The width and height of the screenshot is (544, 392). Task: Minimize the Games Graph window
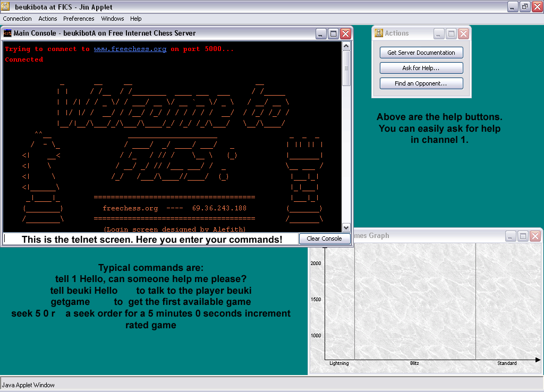pos(510,236)
